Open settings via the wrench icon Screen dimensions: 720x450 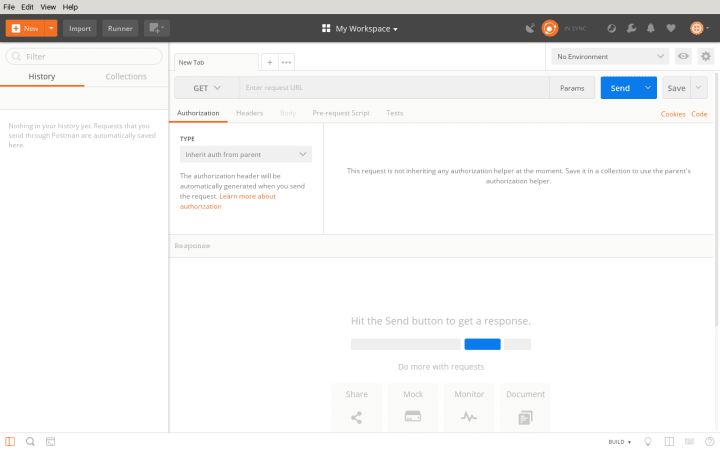point(631,28)
